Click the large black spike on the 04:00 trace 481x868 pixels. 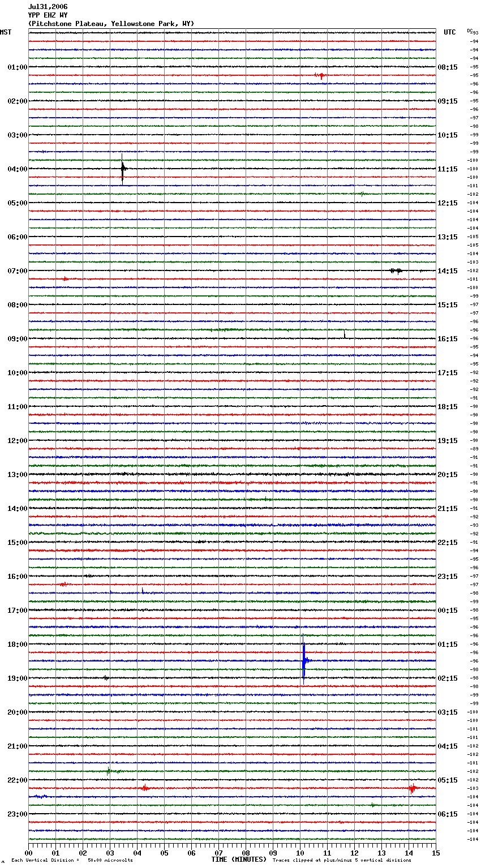122,168
